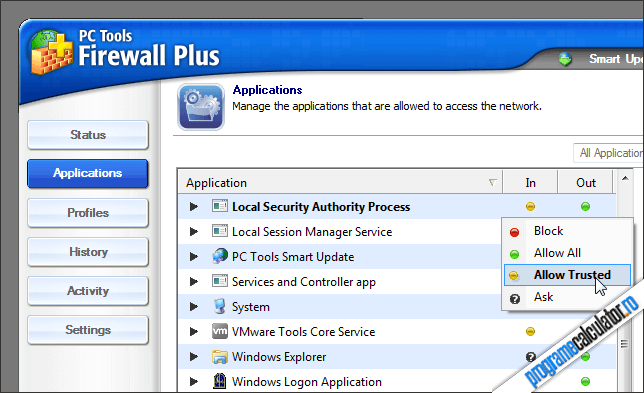Go to the Profiles section

pos(88,213)
